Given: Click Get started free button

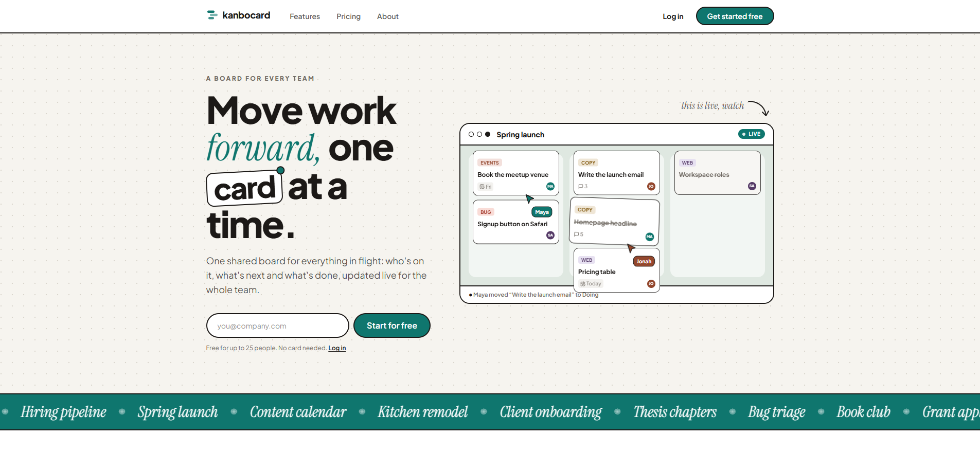Looking at the screenshot, I should pos(735,16).
